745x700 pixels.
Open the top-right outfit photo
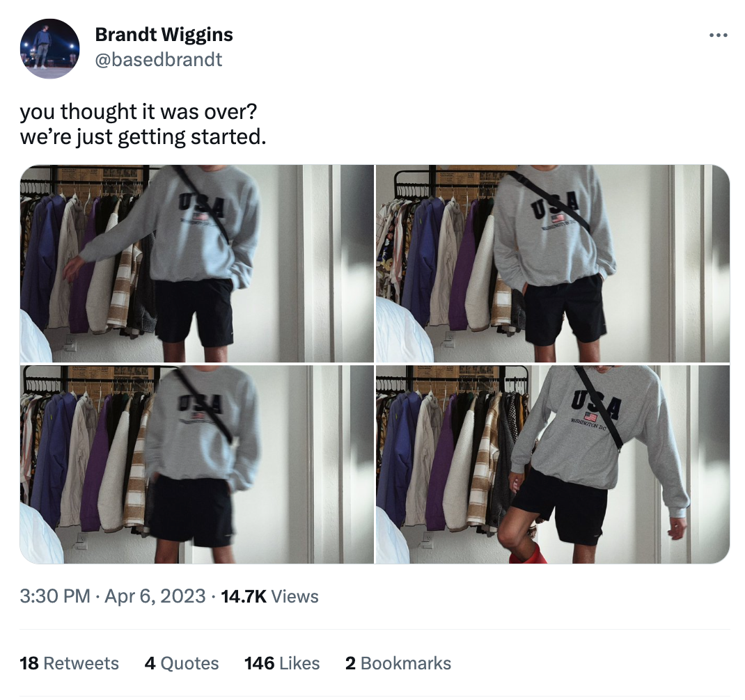coord(553,264)
